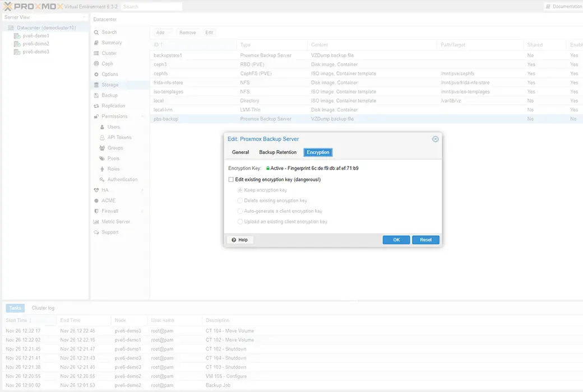Open the Tasks log tab

pos(15,308)
